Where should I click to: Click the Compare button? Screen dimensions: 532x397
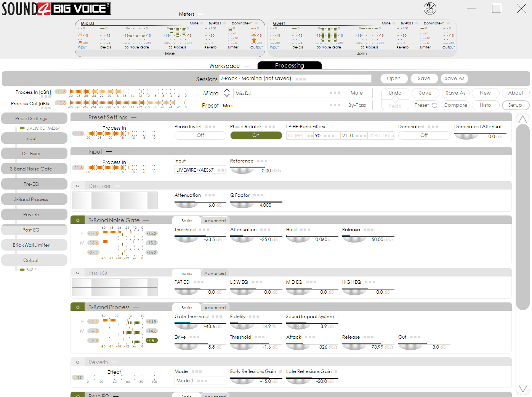[x=455, y=105]
